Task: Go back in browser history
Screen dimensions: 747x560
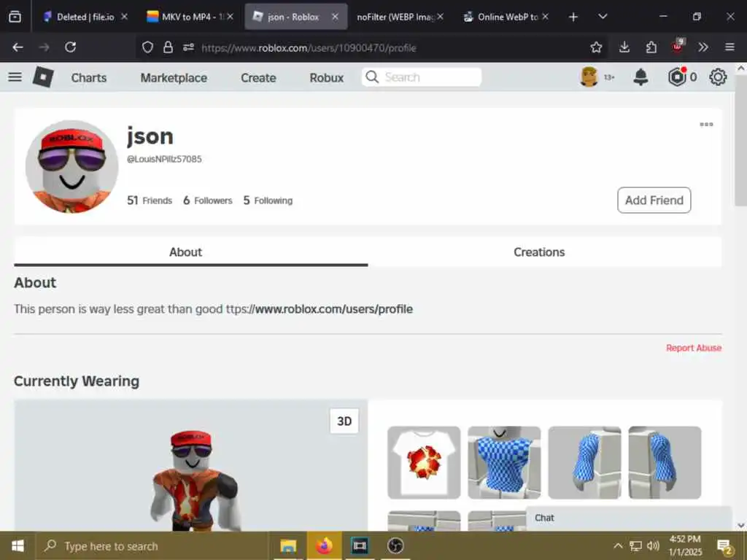Action: click(x=18, y=47)
